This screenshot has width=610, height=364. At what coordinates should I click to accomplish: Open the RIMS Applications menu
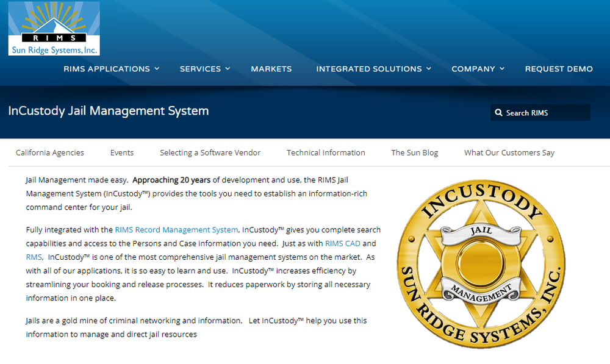pyautogui.click(x=107, y=69)
